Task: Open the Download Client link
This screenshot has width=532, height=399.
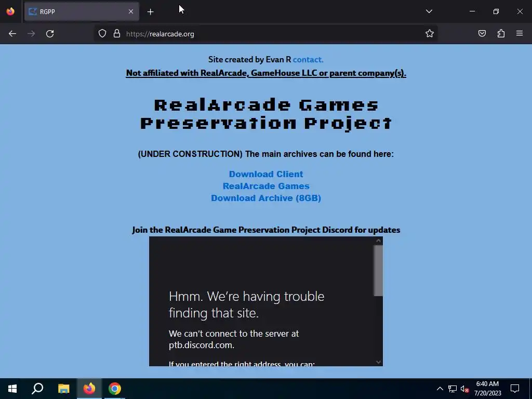Action: pos(265,174)
